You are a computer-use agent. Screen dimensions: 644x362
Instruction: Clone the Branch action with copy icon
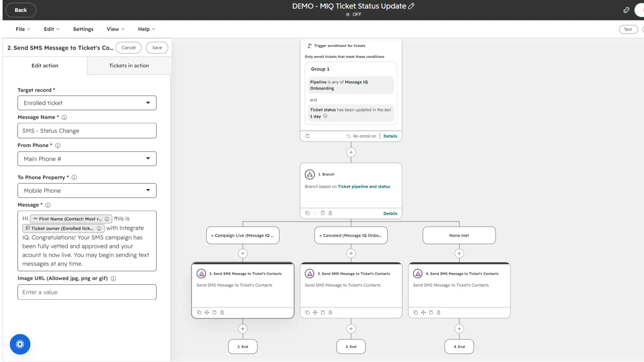click(308, 213)
